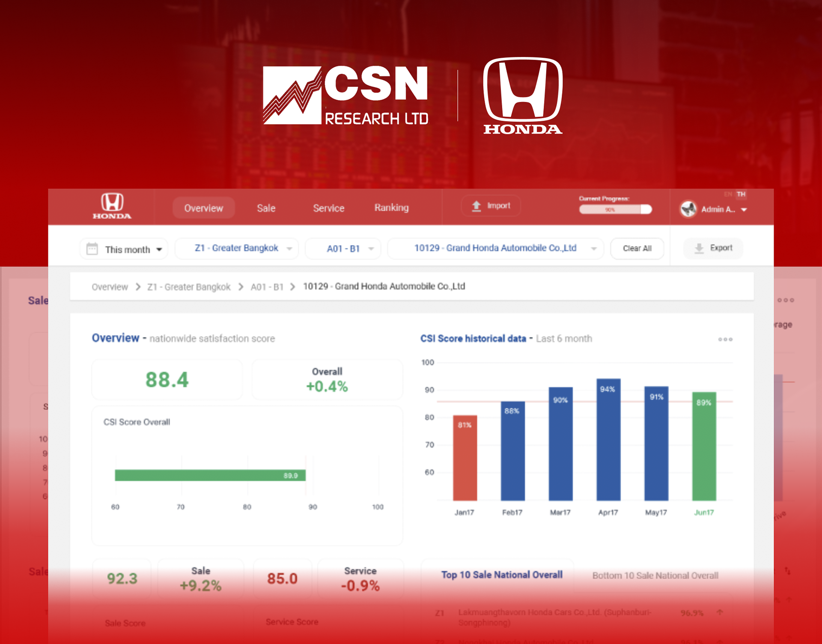Expand the A01 - B1 area dropdown
Screen dimensions: 822x644
pyautogui.click(x=343, y=249)
